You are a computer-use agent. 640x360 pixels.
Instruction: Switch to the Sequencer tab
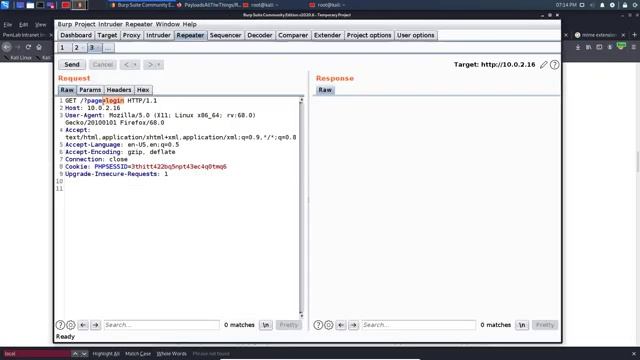[225, 36]
